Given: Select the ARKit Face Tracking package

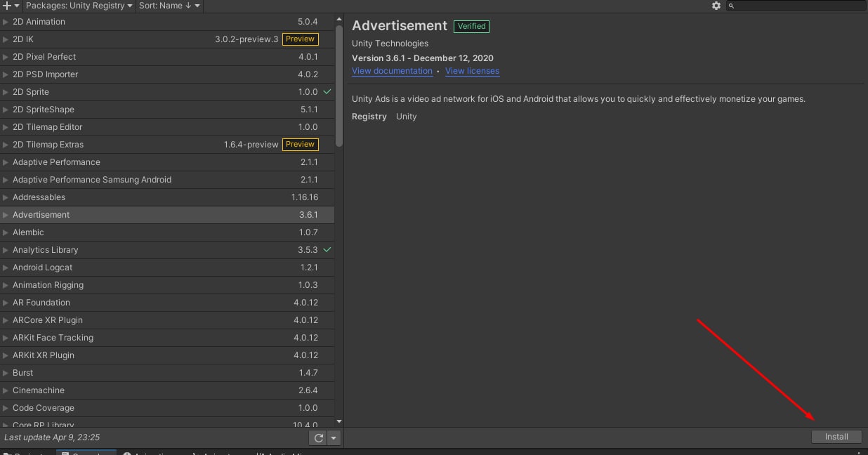Looking at the screenshot, I should [167, 338].
